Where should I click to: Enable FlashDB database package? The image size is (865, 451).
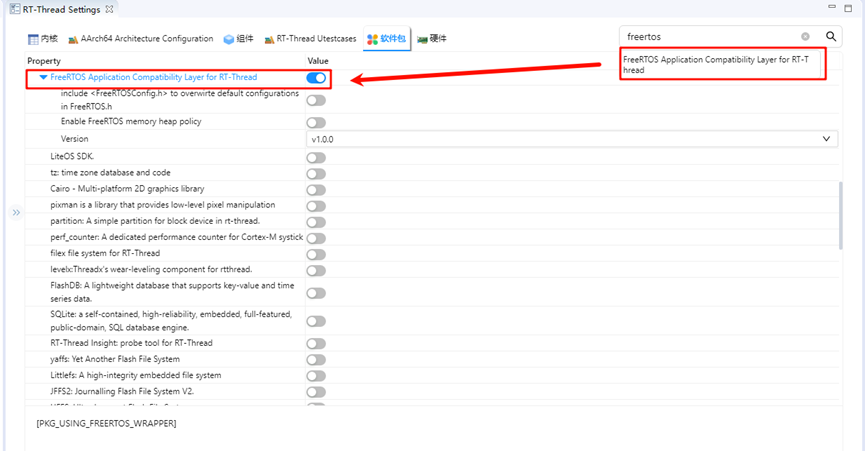click(x=316, y=293)
